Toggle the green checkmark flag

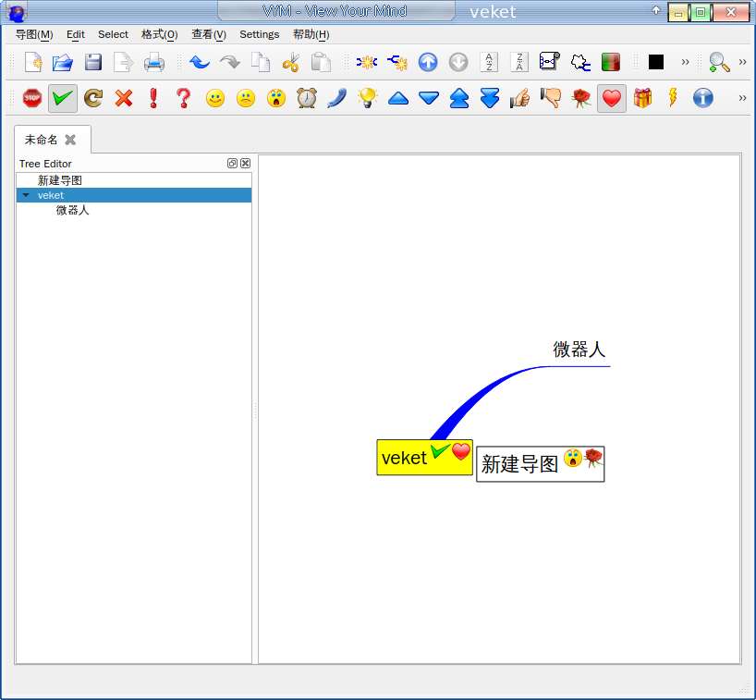point(63,98)
